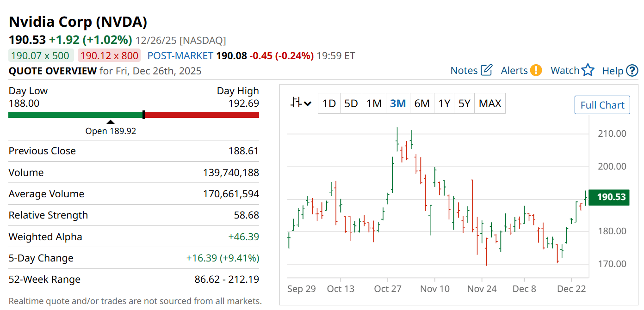Open the Full Chart button
Viewport: 644px width, 310px height.
tap(602, 105)
